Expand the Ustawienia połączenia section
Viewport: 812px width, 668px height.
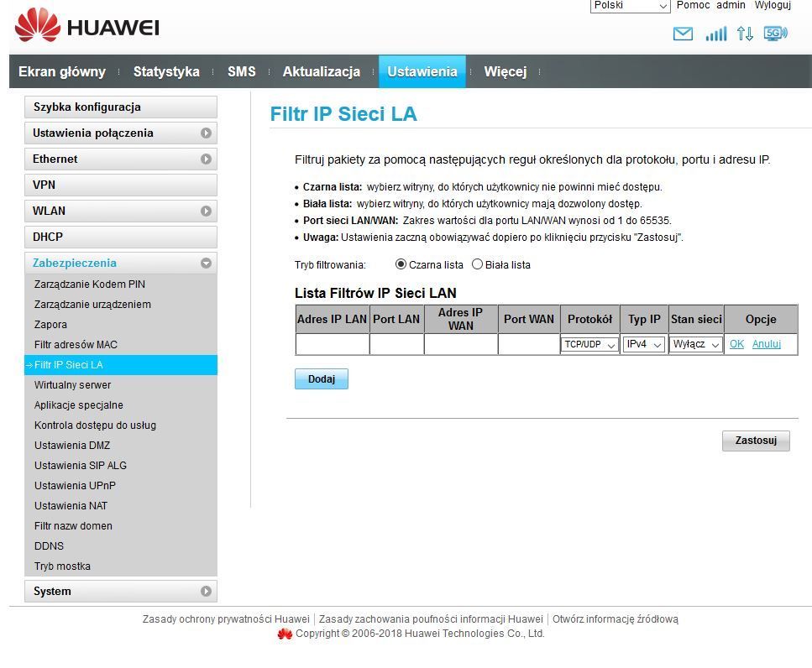(121, 133)
